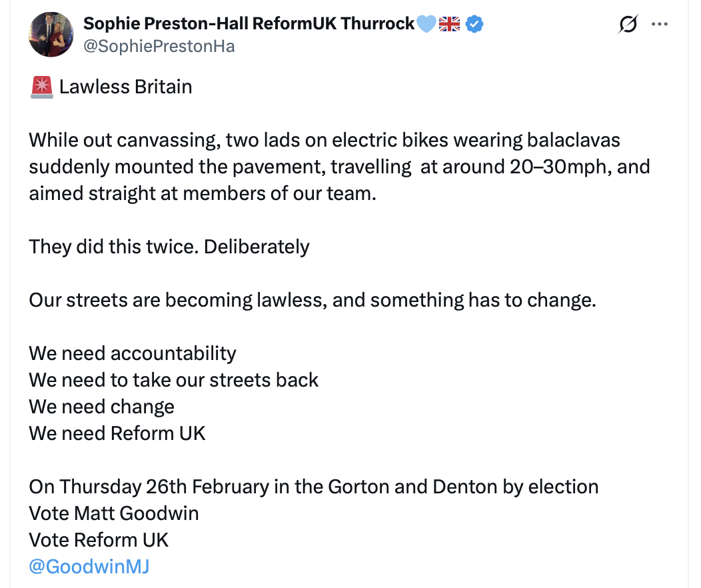The height and width of the screenshot is (588, 701).
Task: Click the UK flag emoji in name
Action: pos(450,24)
